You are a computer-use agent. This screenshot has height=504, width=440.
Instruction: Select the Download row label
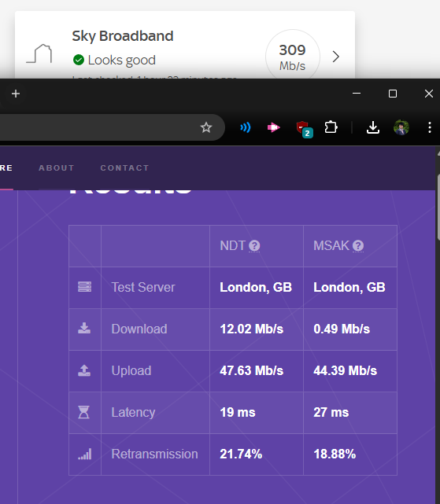pyautogui.click(x=139, y=329)
